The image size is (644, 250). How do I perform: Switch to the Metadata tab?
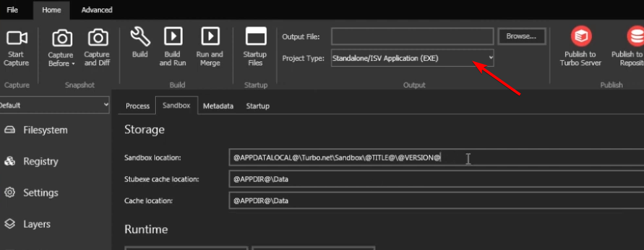tap(218, 106)
